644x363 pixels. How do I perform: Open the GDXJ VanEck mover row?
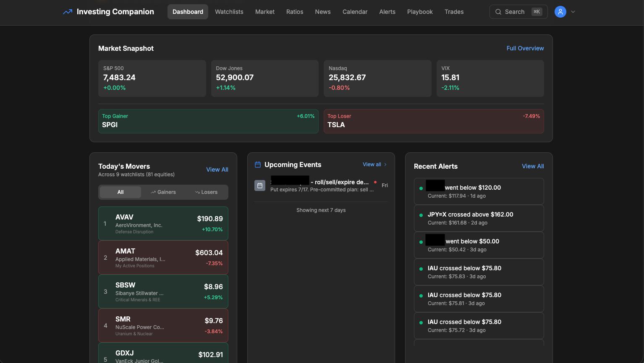coord(163,353)
